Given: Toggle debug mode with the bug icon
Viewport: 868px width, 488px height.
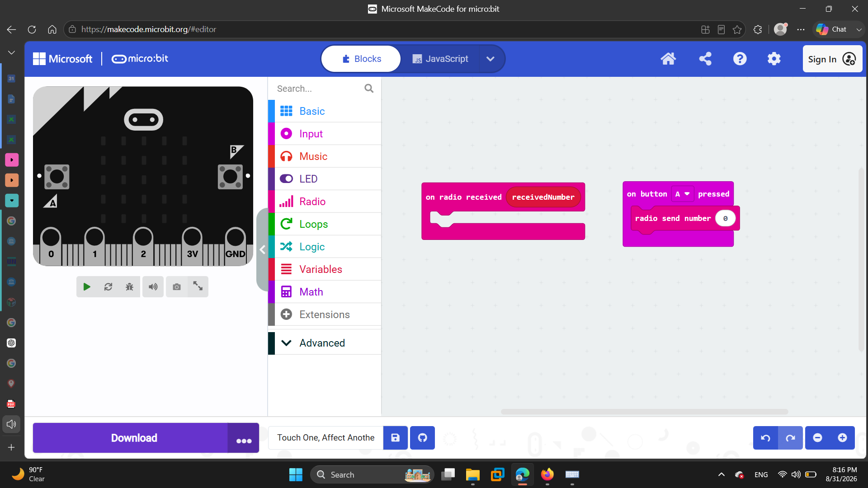Looking at the screenshot, I should (x=129, y=286).
